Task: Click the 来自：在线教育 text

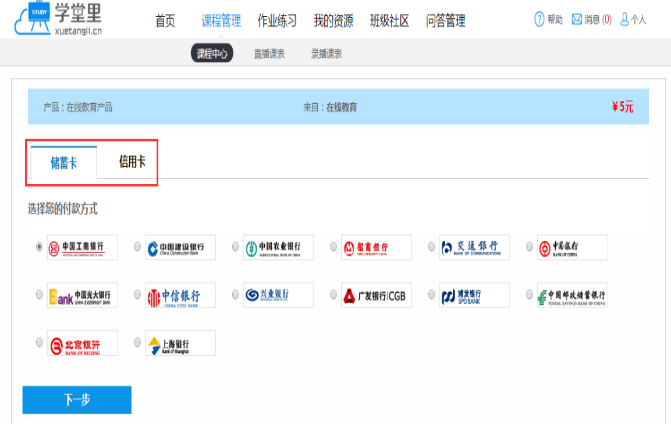Action: pos(330,107)
